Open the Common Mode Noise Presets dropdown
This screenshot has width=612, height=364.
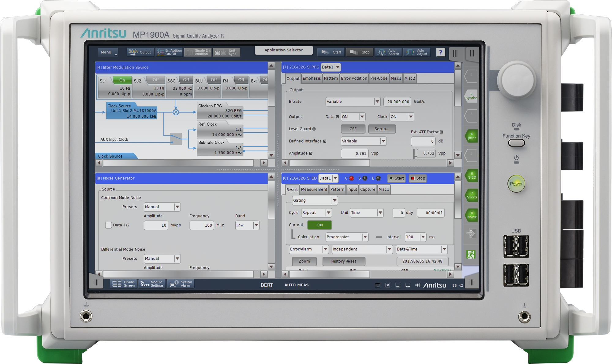[162, 207]
